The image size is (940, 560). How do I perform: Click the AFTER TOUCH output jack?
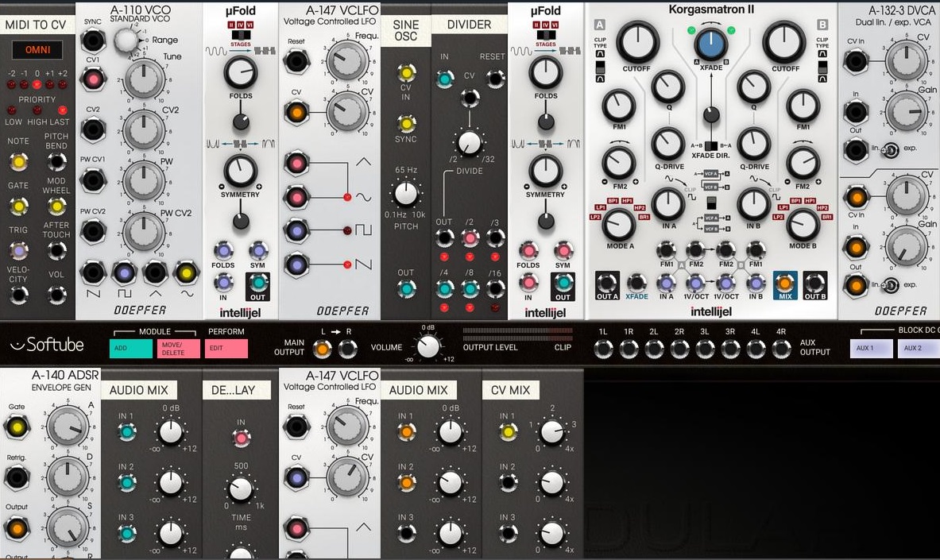(56, 251)
